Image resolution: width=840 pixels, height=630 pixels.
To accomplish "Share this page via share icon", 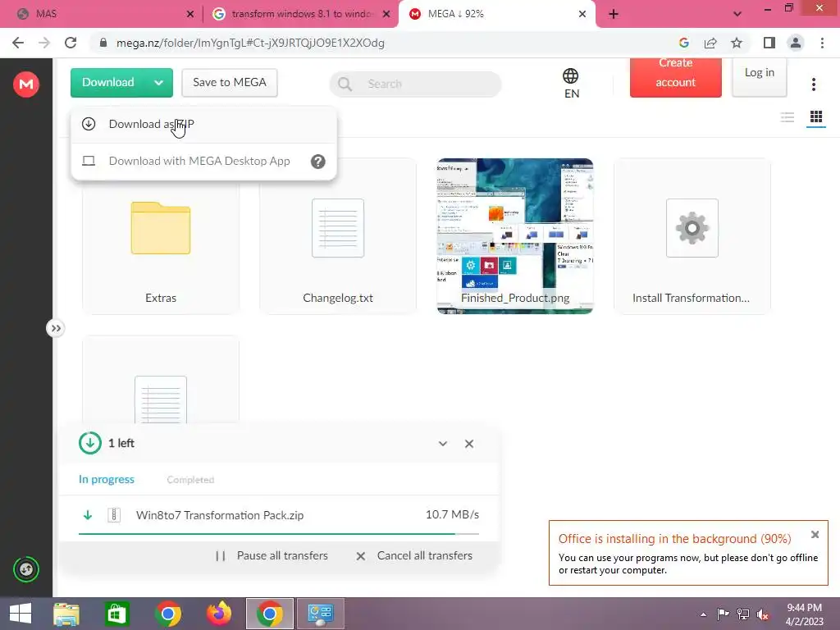I will pyautogui.click(x=710, y=43).
